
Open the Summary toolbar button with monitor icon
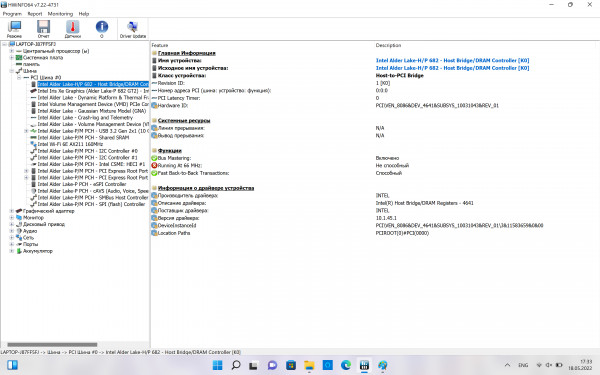pyautogui.click(x=14, y=29)
